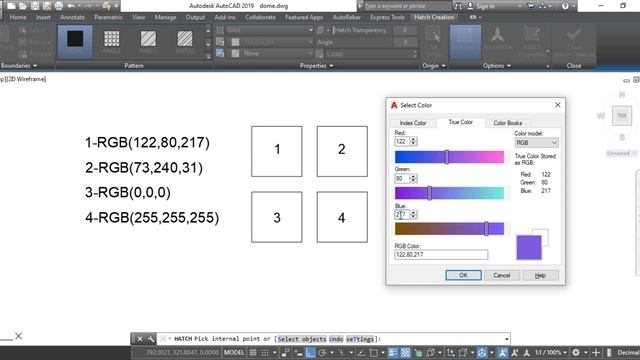Click the Red color slider bar

click(x=449, y=157)
